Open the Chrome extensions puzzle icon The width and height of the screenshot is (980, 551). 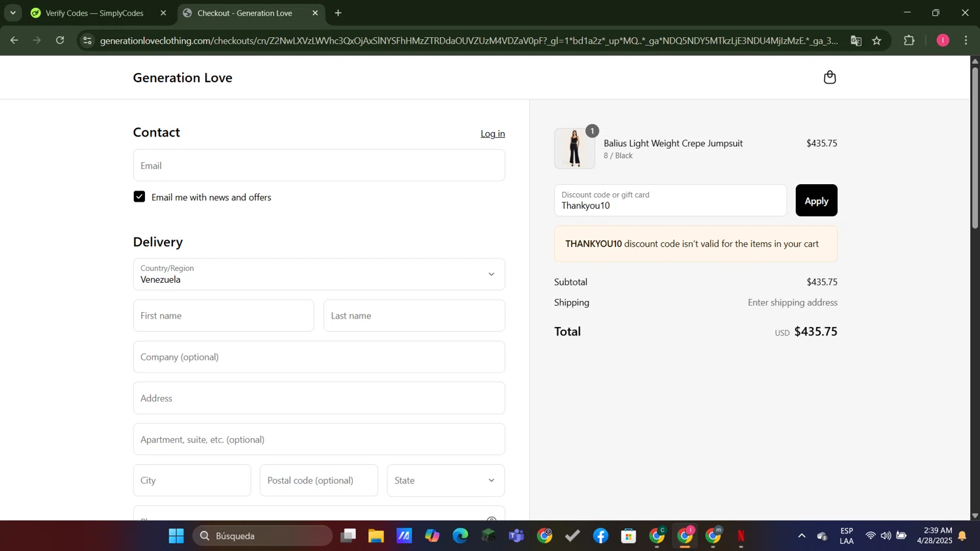pos(909,40)
